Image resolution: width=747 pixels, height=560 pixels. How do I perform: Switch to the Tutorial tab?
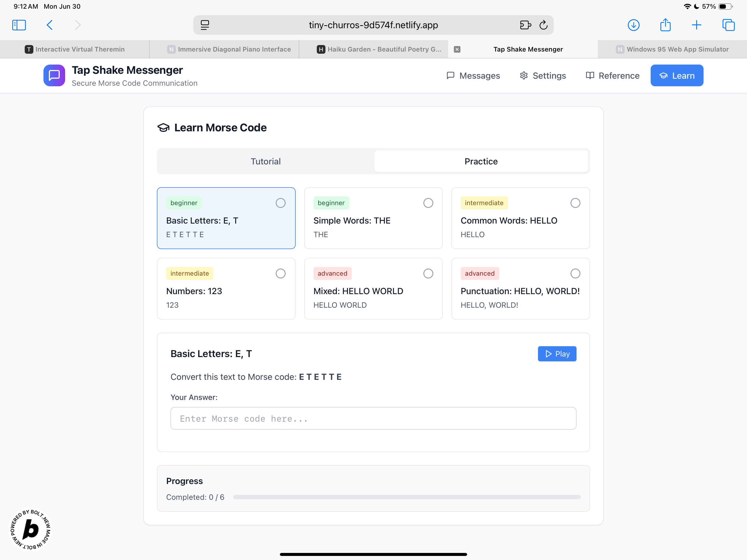pyautogui.click(x=265, y=161)
